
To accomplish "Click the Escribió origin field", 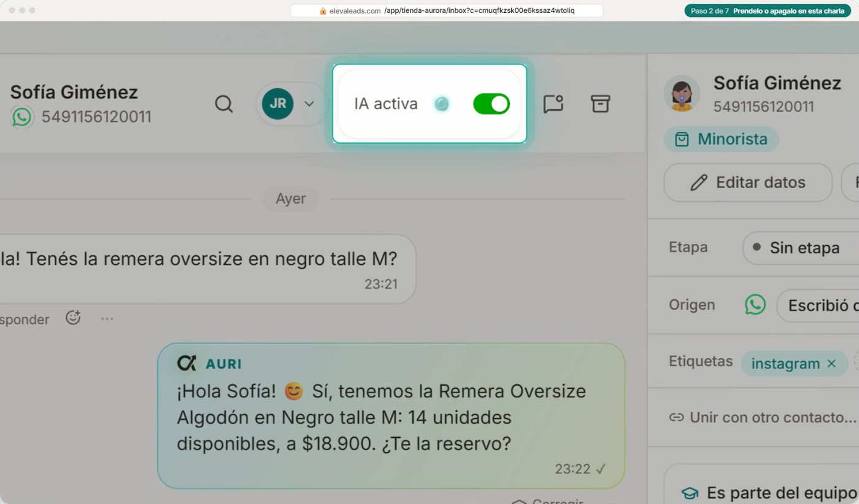I will click(x=818, y=305).
